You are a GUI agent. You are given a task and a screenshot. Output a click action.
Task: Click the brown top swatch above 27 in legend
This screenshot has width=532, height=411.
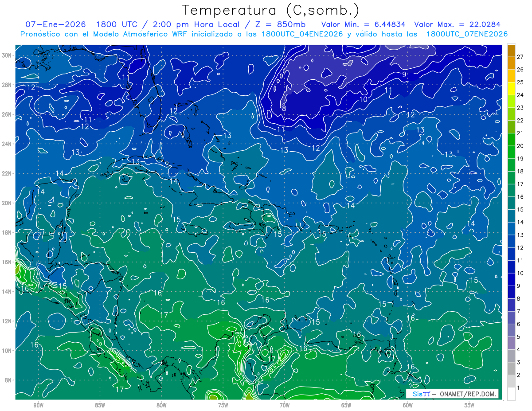point(511,50)
